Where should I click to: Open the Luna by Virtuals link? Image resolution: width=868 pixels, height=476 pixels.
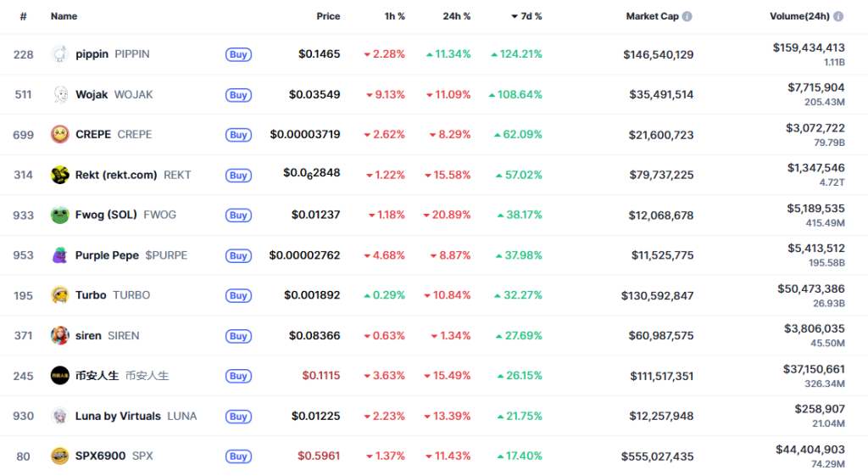coord(118,416)
